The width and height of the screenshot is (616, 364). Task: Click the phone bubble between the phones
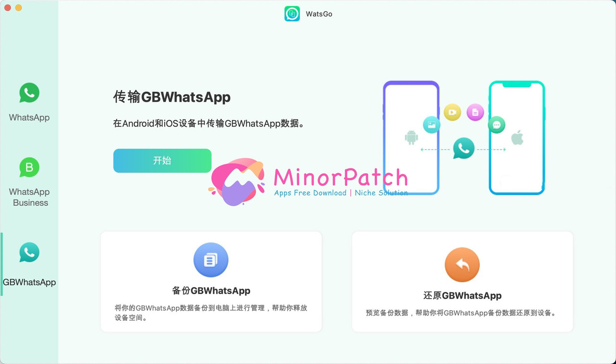pos(463,149)
